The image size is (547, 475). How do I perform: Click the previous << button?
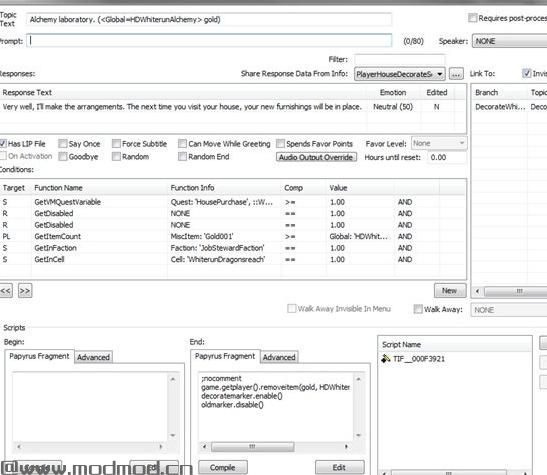[6, 291]
